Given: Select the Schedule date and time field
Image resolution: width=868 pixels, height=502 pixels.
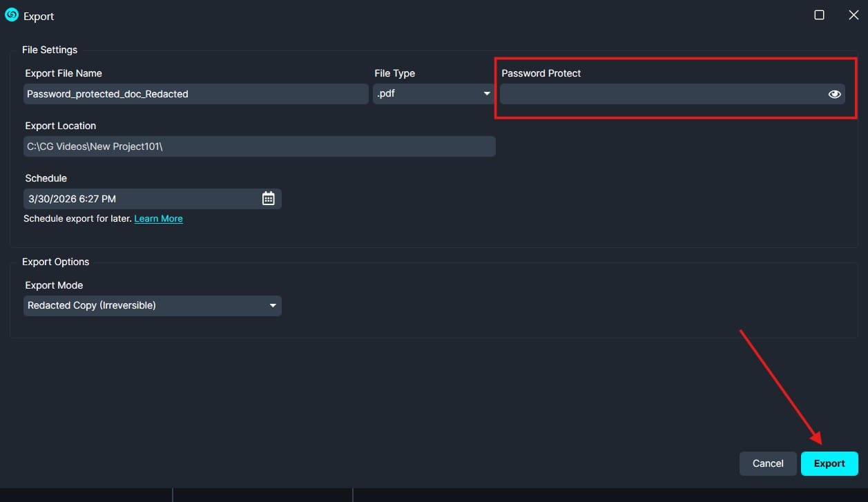Looking at the screenshot, I should click(x=142, y=199).
